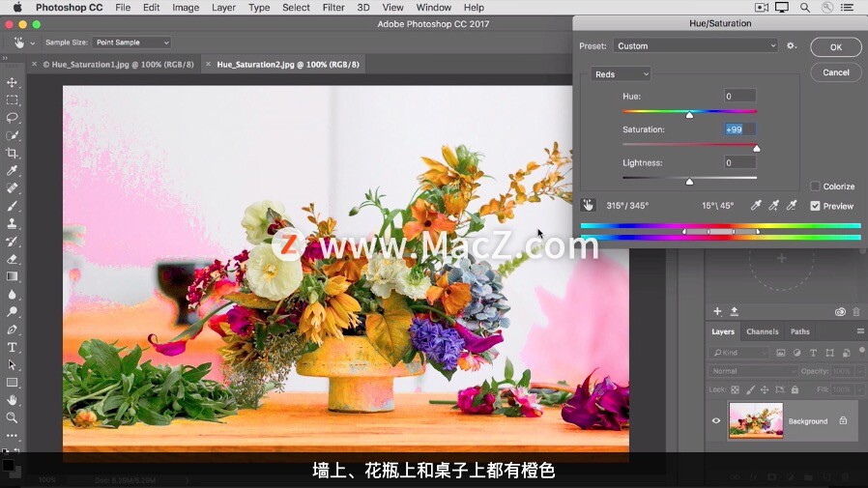
Task: Select the Spot Healing Brush tool
Action: [12, 188]
